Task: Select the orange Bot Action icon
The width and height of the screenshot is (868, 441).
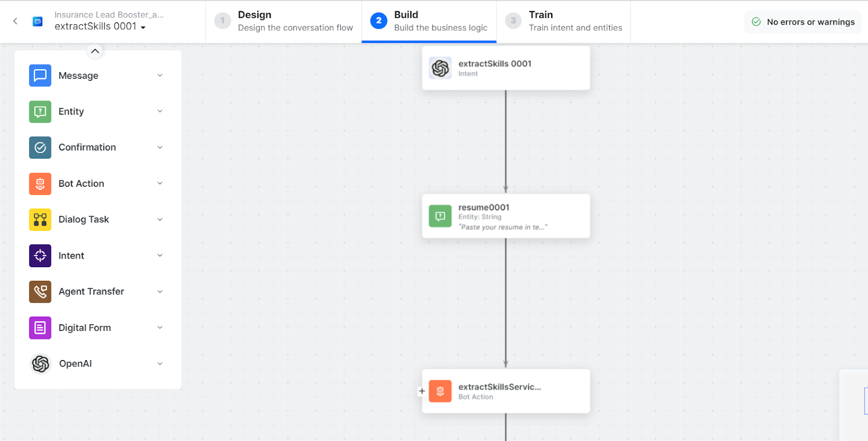Action: [40, 184]
